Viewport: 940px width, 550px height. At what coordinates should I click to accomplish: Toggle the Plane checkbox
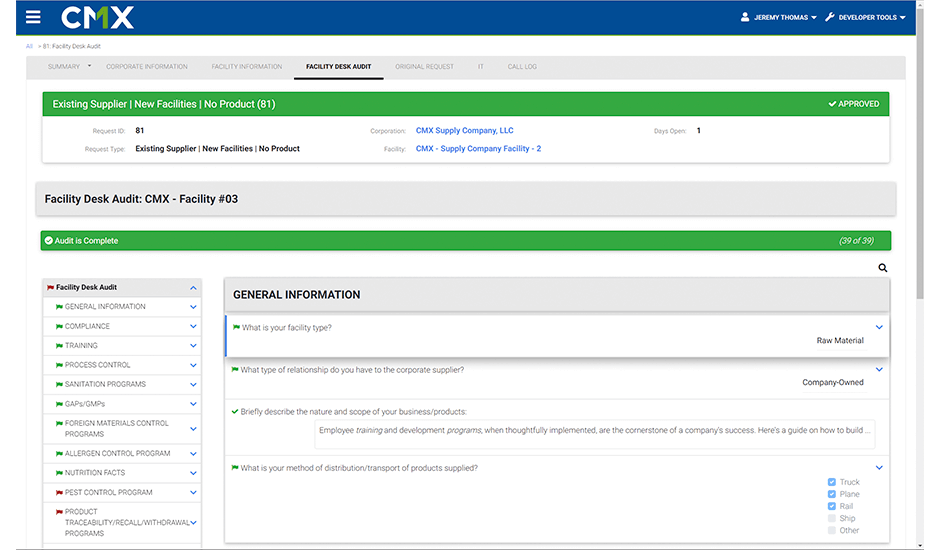click(x=831, y=494)
